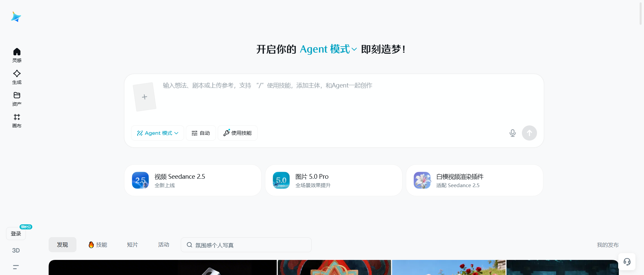Open the red flowers sky thumbnail
644x275 pixels.
(x=449, y=268)
